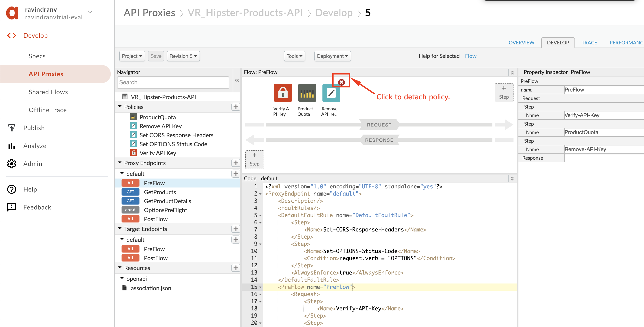644x327 pixels.
Task: Add a new policy with the plus icon
Action: pos(235,107)
